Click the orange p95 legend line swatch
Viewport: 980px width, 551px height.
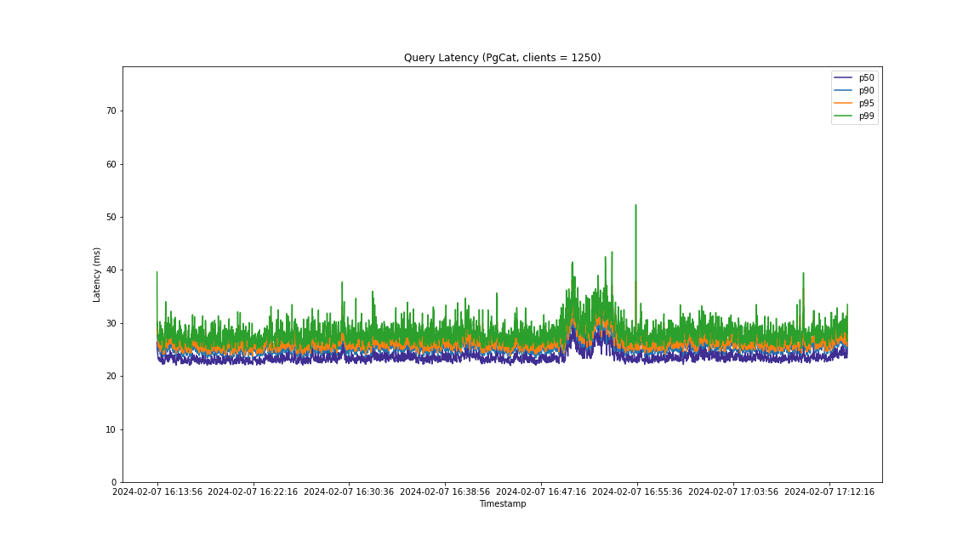pyautogui.click(x=843, y=103)
